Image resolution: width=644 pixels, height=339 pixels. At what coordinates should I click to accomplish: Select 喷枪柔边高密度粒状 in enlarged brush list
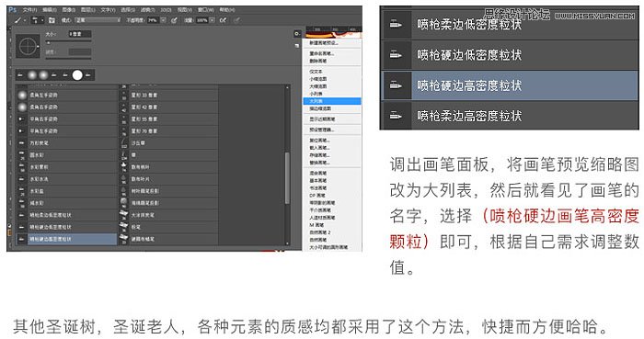pos(510,116)
